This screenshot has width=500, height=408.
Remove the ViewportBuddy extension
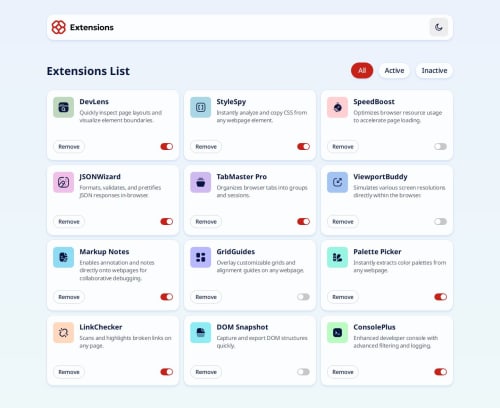click(343, 221)
